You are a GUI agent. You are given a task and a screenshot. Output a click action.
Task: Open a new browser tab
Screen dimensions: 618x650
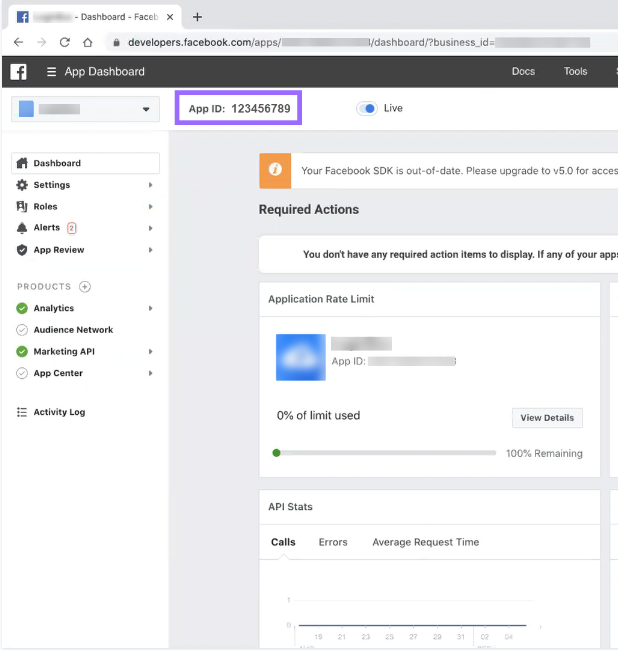pos(197,17)
